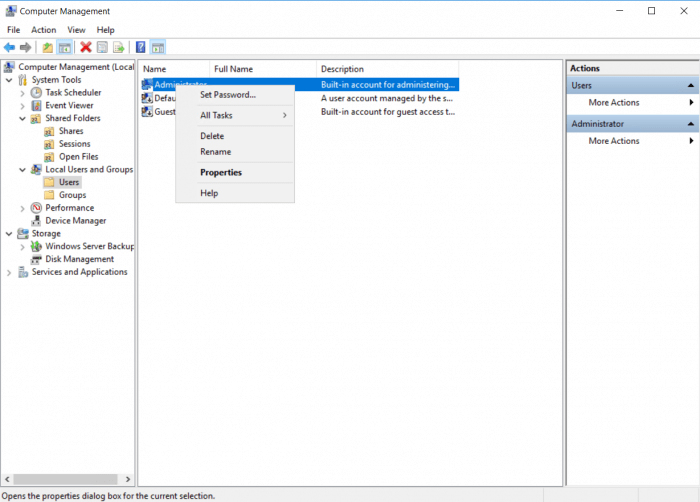This screenshot has width=700, height=502.
Task: Sort by the Description column header
Action: [342, 69]
